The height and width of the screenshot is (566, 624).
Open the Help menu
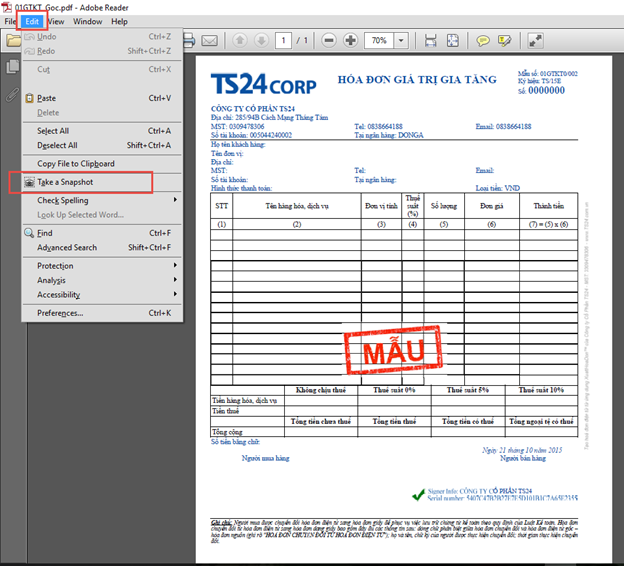coord(119,21)
